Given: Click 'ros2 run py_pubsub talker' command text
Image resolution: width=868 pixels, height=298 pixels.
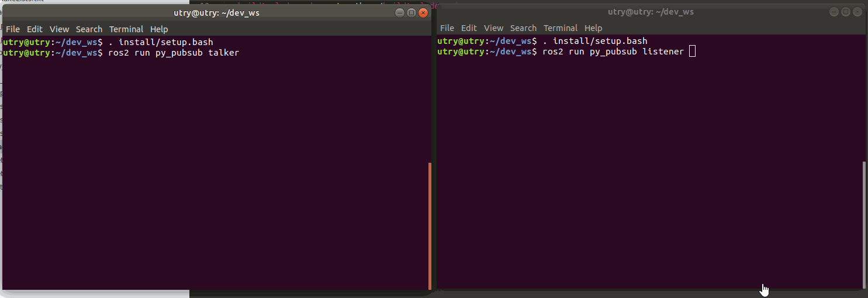Looking at the screenshot, I should [x=174, y=53].
